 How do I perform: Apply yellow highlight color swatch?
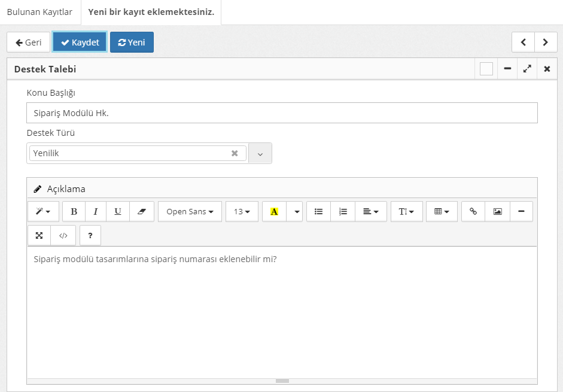point(275,211)
